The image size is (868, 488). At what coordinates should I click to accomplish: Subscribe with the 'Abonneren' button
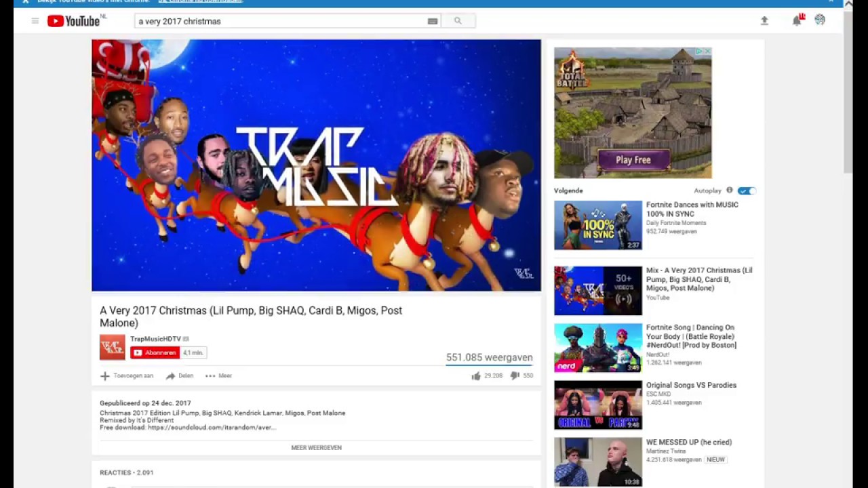point(155,352)
